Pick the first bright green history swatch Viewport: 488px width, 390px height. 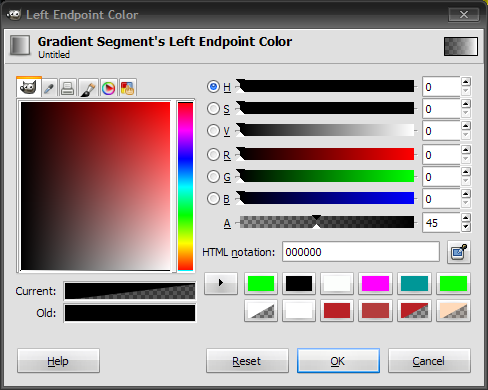(x=261, y=284)
